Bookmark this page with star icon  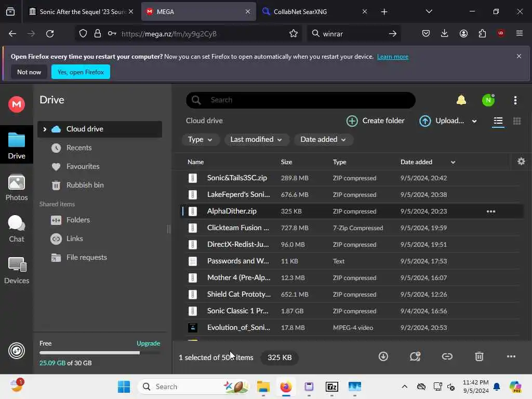(294, 34)
